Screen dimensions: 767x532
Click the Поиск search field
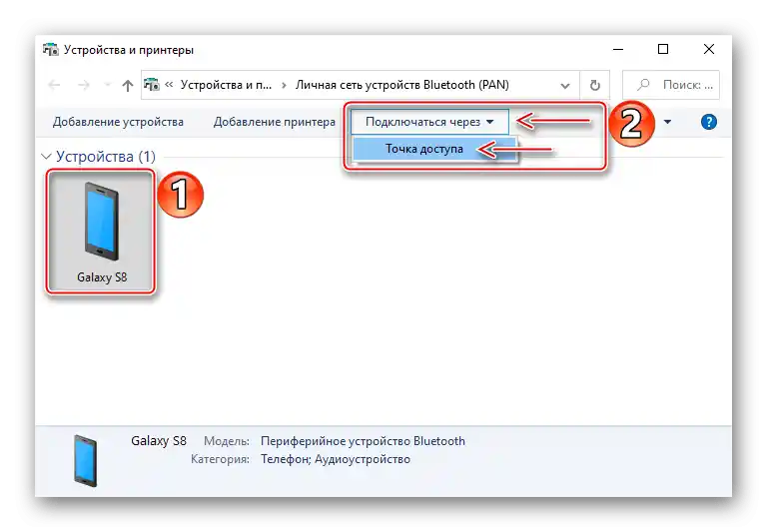pos(671,85)
